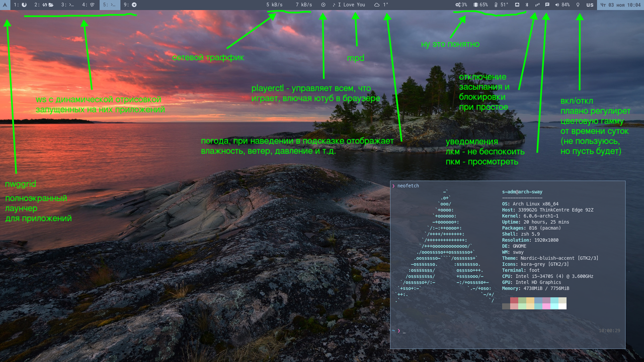The width and height of the screenshot is (644, 362).
Task: Click the cloud weather icon in the bar
Action: 377,5
